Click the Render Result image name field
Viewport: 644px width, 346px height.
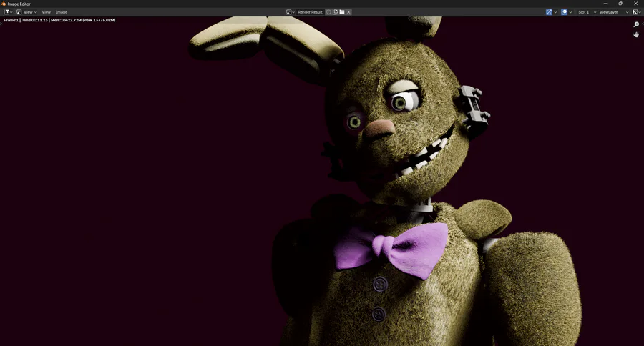pos(310,12)
